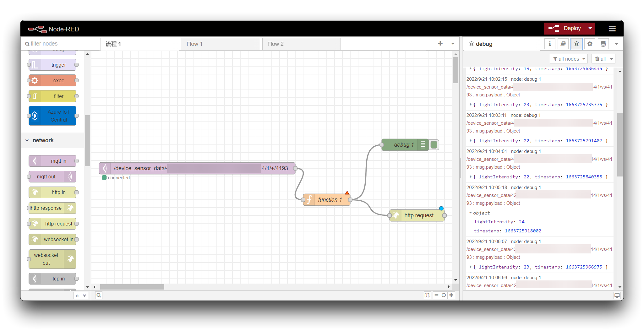The height and width of the screenshot is (331, 644).
Task: Click the lightIntensity: 24 value
Action: 521,222
